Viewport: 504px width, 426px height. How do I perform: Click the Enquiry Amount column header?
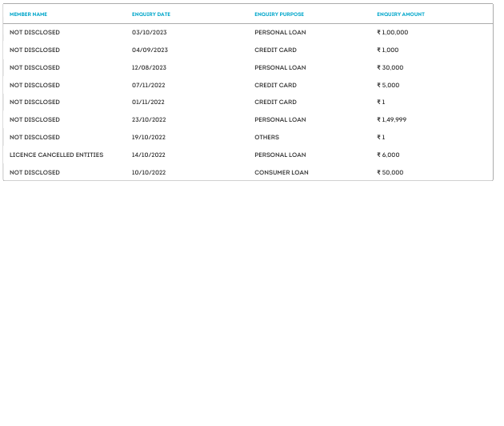point(401,14)
